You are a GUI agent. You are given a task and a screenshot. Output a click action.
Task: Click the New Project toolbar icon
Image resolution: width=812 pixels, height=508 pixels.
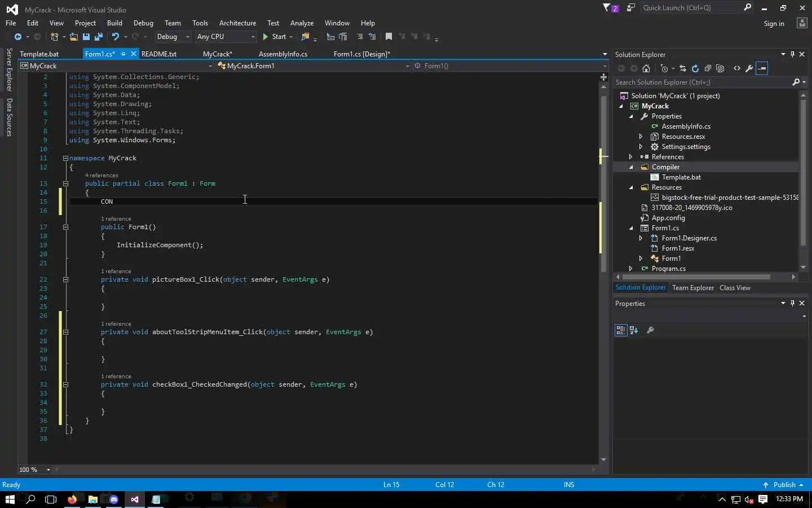click(x=55, y=37)
